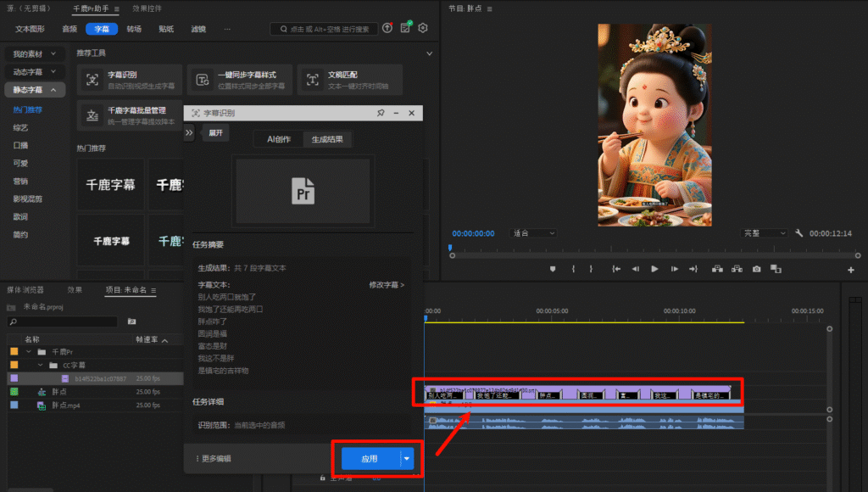868x492 pixels.
Task: Select 综艺 style category
Action: coord(20,127)
